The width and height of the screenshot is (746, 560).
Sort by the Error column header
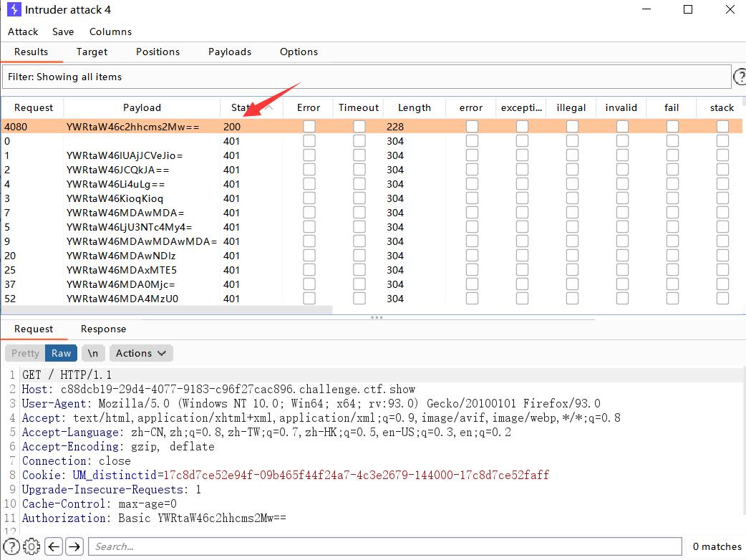(309, 107)
